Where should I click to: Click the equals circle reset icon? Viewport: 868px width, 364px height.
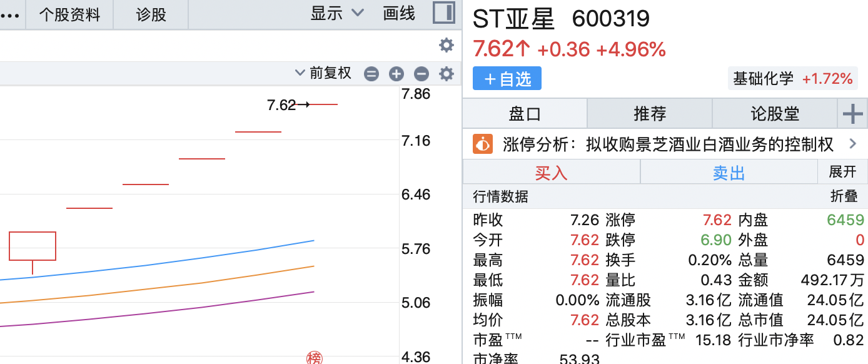371,74
